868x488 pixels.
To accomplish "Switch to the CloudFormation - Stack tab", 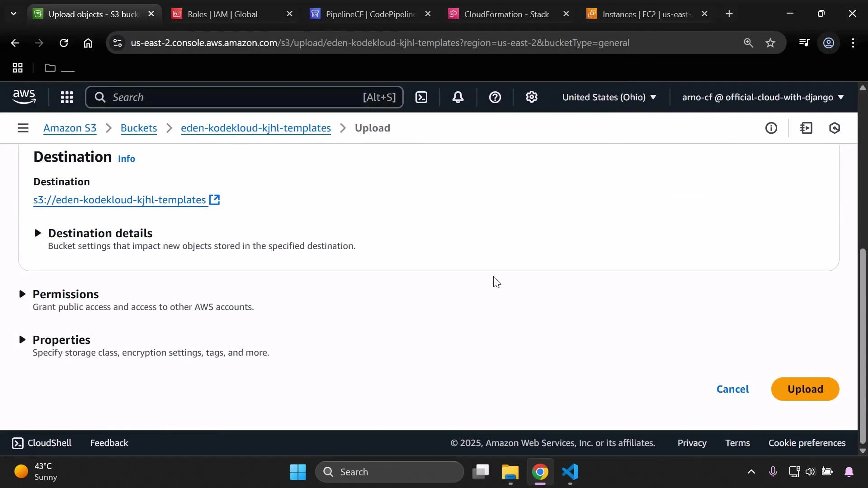I will [506, 14].
